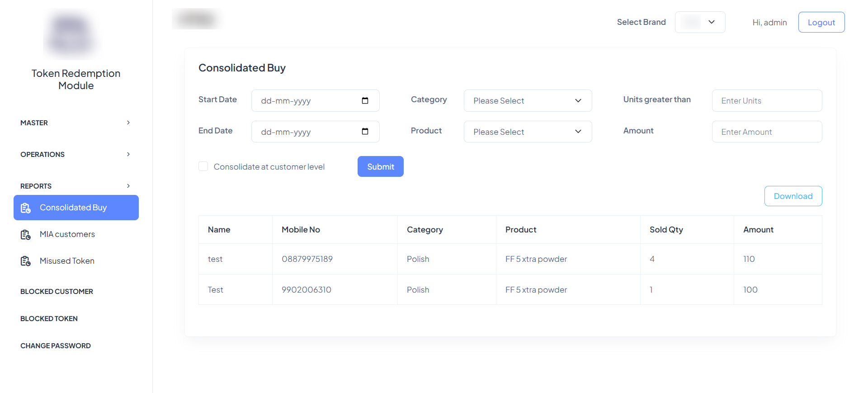868x393 pixels.
Task: Click the Misused Token report icon
Action: [x=26, y=261]
